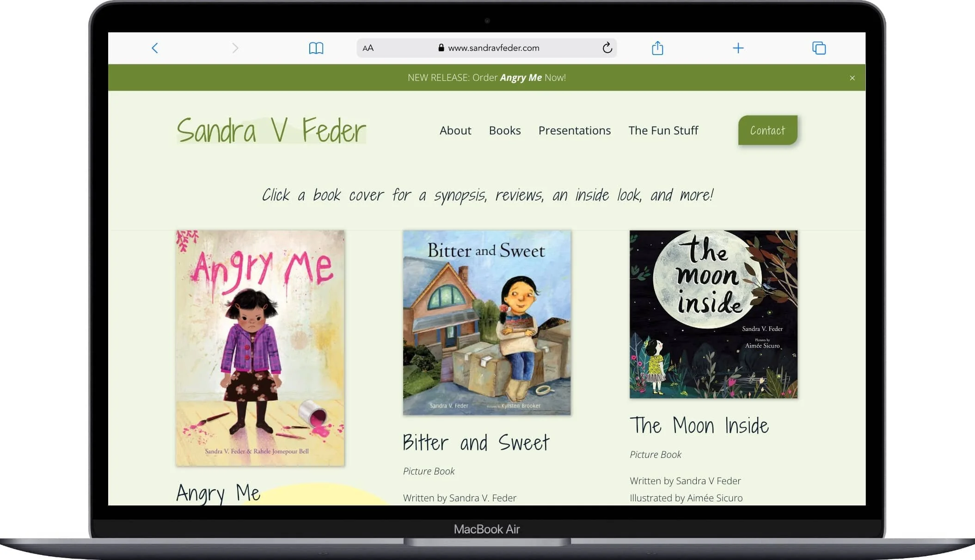Open the Books menu item
The width and height of the screenshot is (975, 560).
point(505,130)
